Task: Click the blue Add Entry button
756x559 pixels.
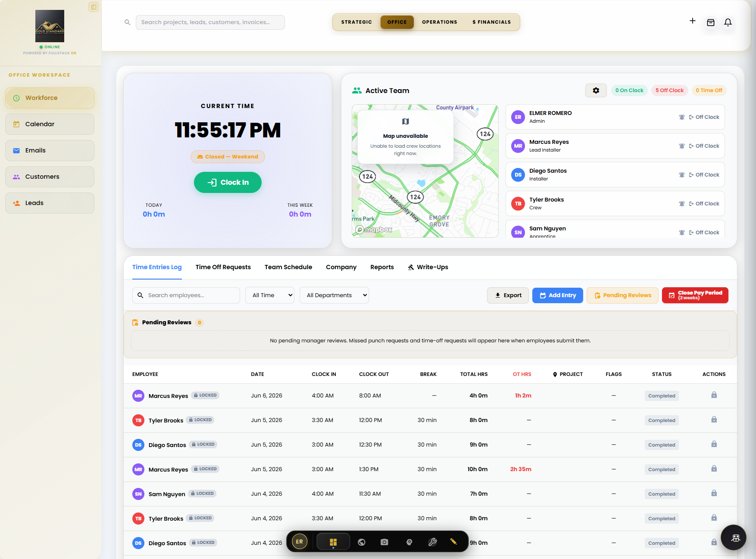Action: (x=558, y=295)
